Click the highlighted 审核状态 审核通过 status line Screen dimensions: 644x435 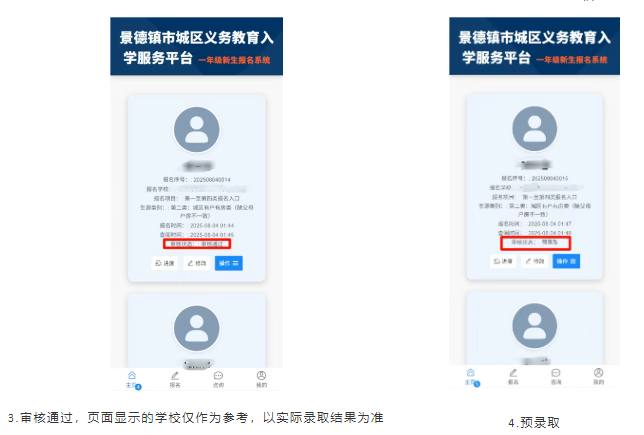[197, 244]
